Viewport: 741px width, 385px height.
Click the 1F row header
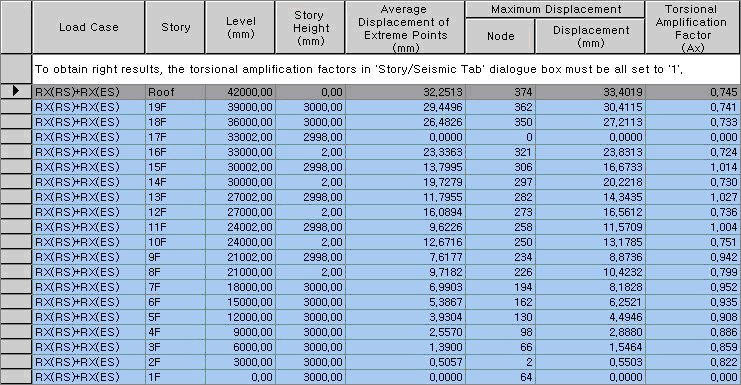[16, 377]
